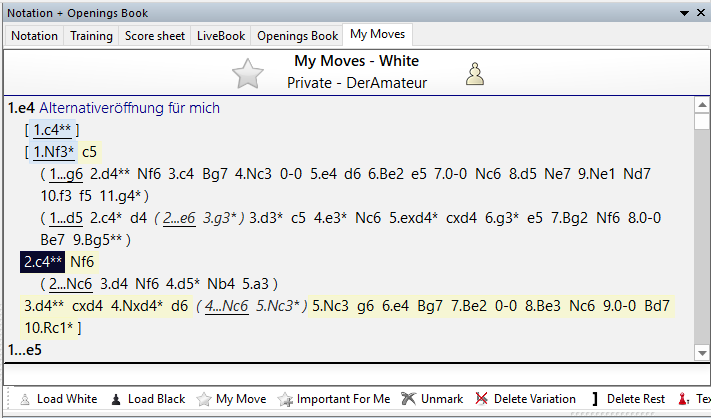Click move 5.a3 in 2...Nc6 line

tap(255, 284)
